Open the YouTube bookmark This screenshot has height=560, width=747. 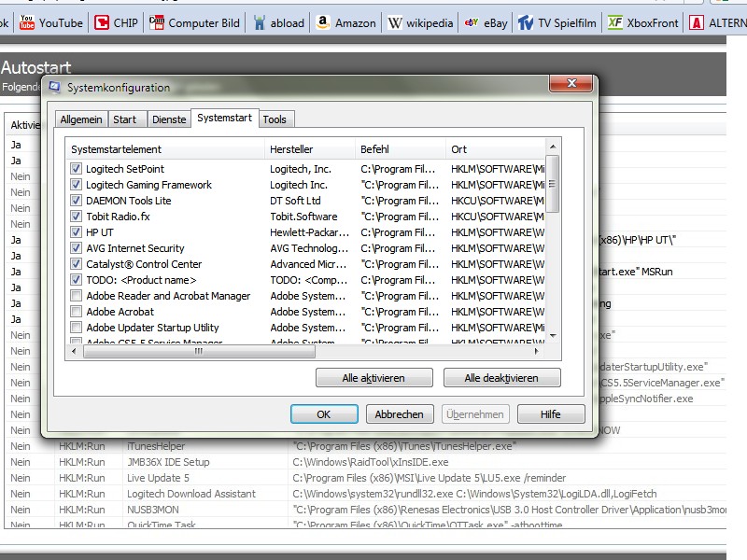click(x=51, y=22)
